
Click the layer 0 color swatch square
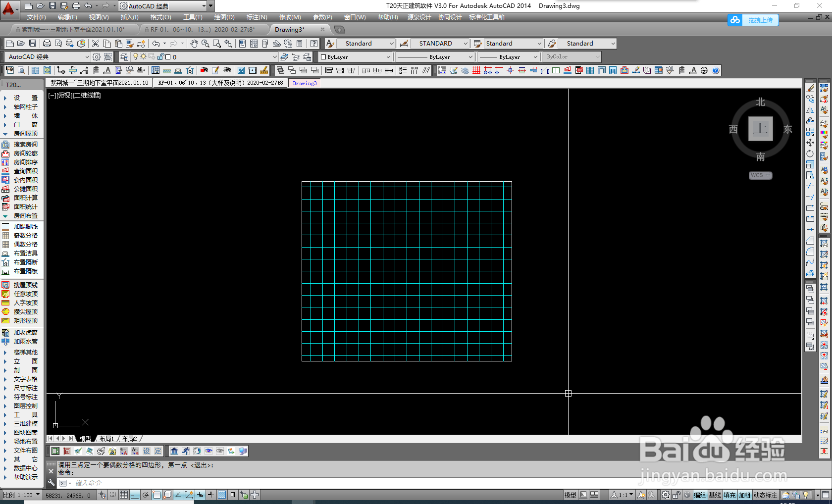(168, 57)
